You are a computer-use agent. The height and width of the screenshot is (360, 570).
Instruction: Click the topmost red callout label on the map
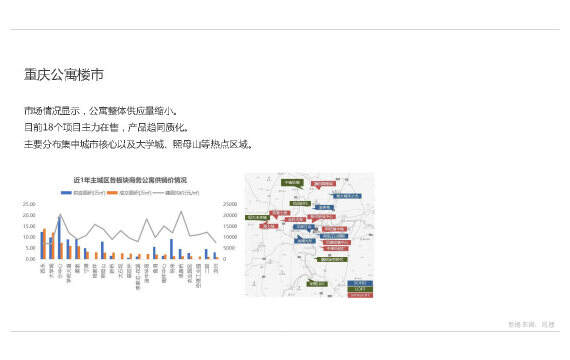tap(323, 184)
